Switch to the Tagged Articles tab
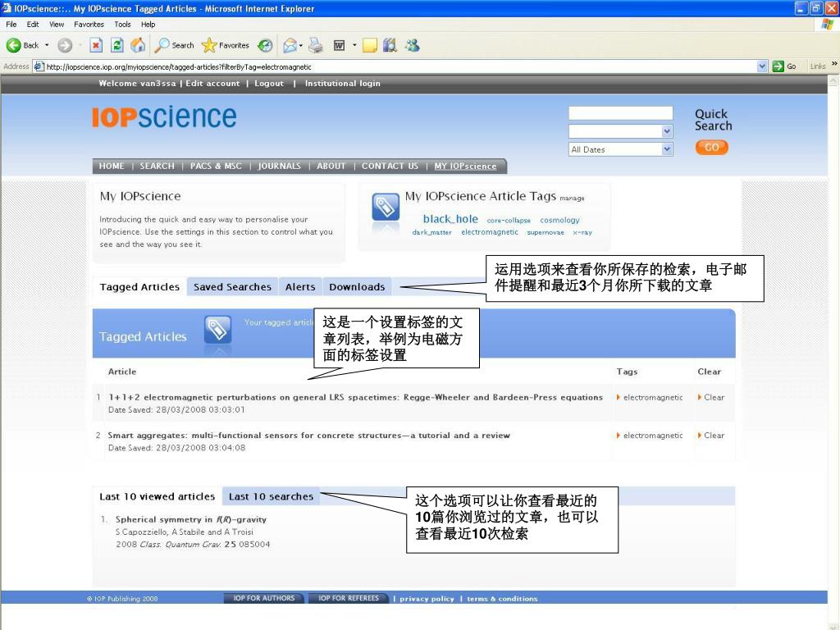The width and height of the screenshot is (840, 630). click(139, 286)
